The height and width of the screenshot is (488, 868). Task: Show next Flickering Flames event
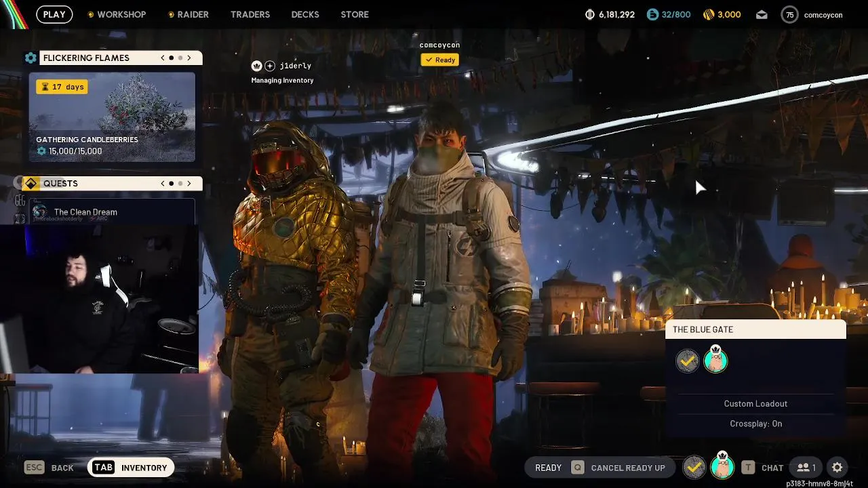(189, 58)
